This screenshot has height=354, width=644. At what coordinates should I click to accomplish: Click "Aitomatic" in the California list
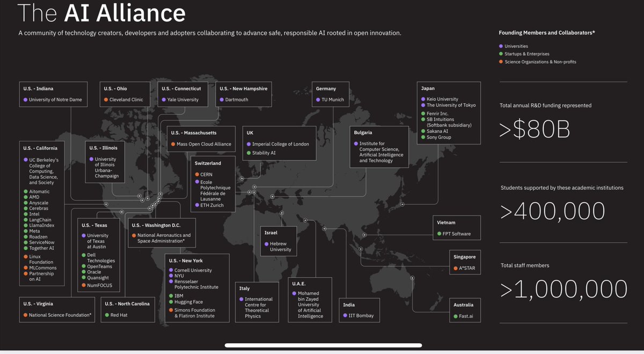[x=40, y=192]
